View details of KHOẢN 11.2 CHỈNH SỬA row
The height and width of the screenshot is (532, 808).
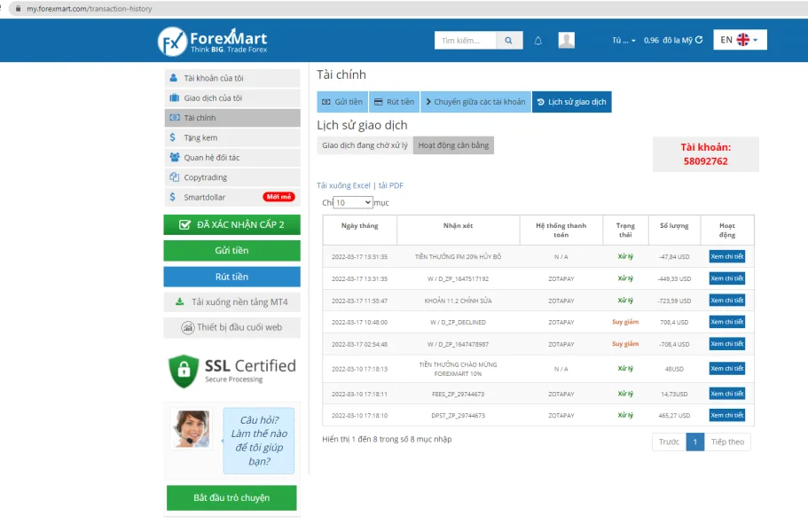(727, 301)
